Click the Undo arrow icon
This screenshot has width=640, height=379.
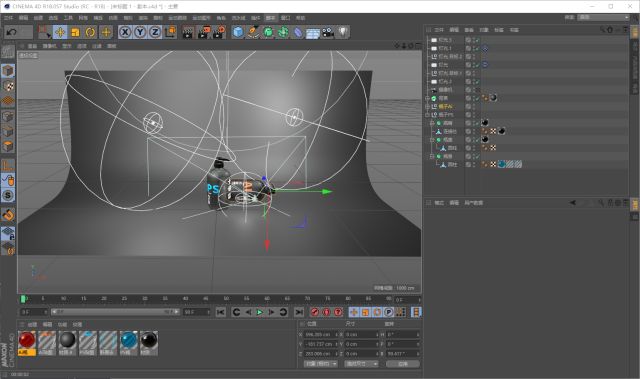tap(12, 32)
